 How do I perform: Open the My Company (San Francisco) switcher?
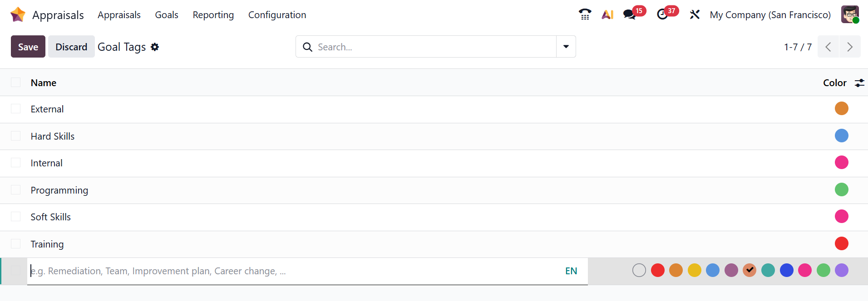[x=770, y=15]
